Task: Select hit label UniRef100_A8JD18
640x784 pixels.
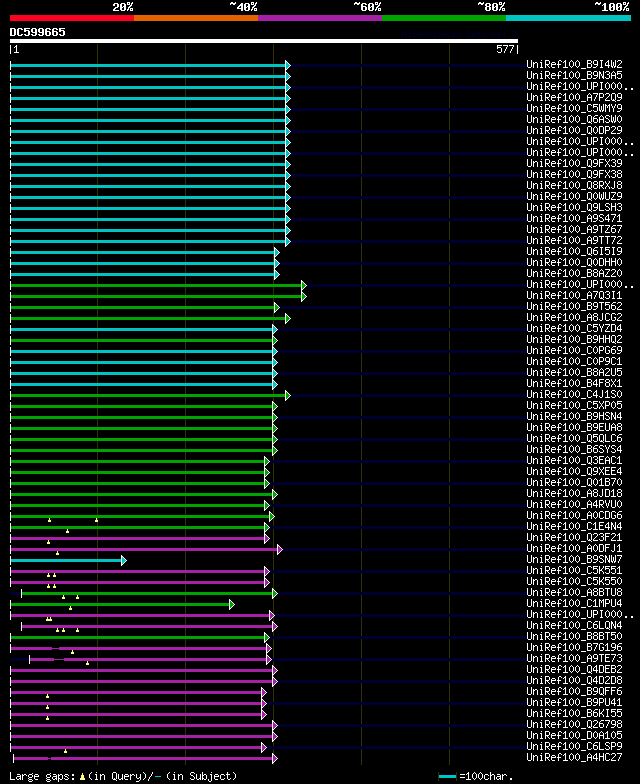Action: 574,494
